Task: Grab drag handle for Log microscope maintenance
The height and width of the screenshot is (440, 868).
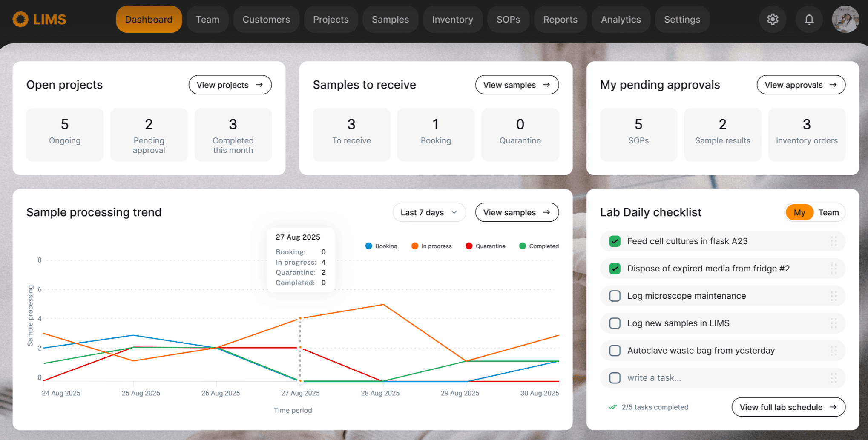Action: [834, 296]
